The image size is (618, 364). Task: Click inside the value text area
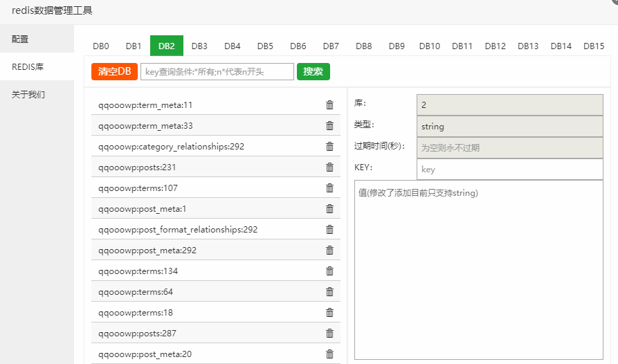tap(478, 270)
